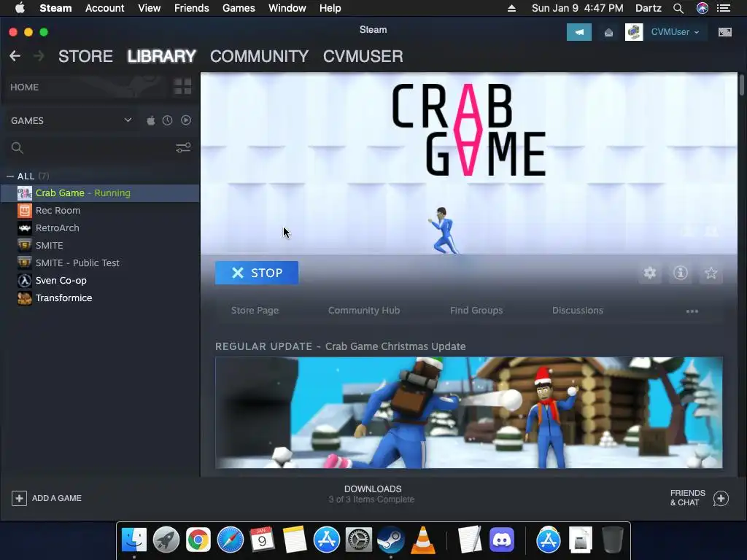
Task: Launch Safari from the Dock
Action: click(230, 540)
